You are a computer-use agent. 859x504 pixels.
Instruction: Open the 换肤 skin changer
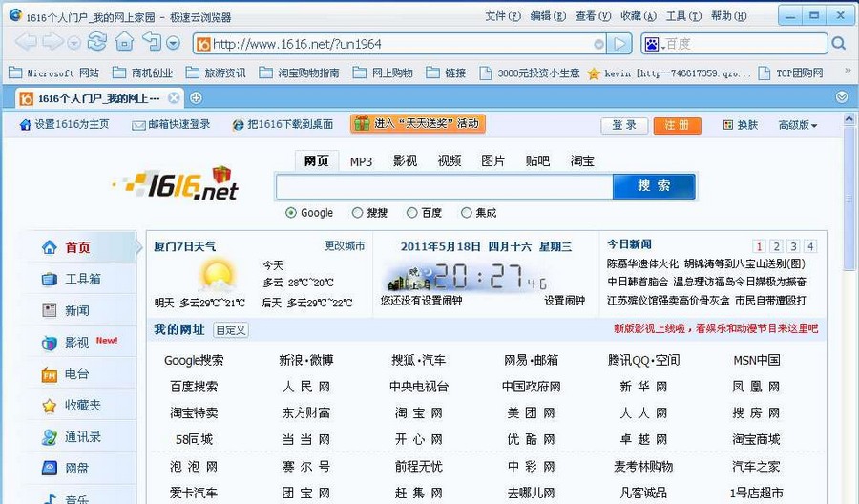click(740, 125)
